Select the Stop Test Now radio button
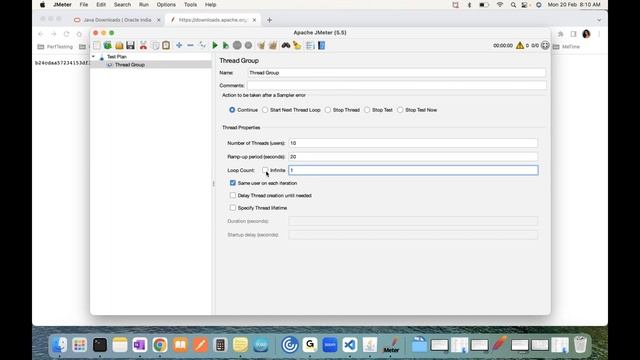 (400, 110)
